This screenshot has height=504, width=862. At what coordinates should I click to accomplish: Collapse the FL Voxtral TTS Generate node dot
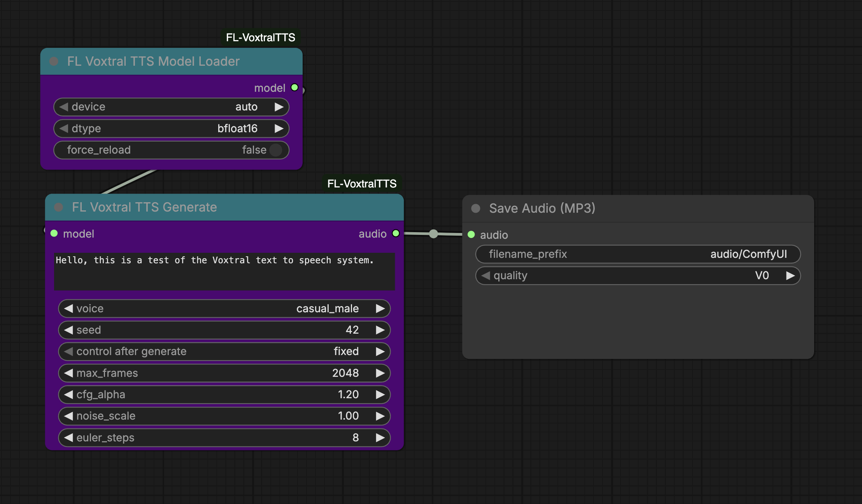pyautogui.click(x=59, y=207)
